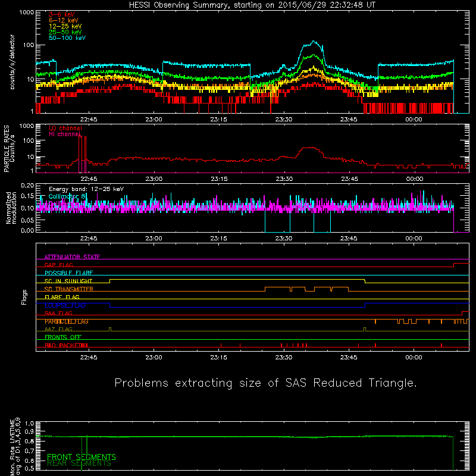The image size is (476, 476).
Task: Click the GAP FLAG label
Action: (x=58, y=265)
